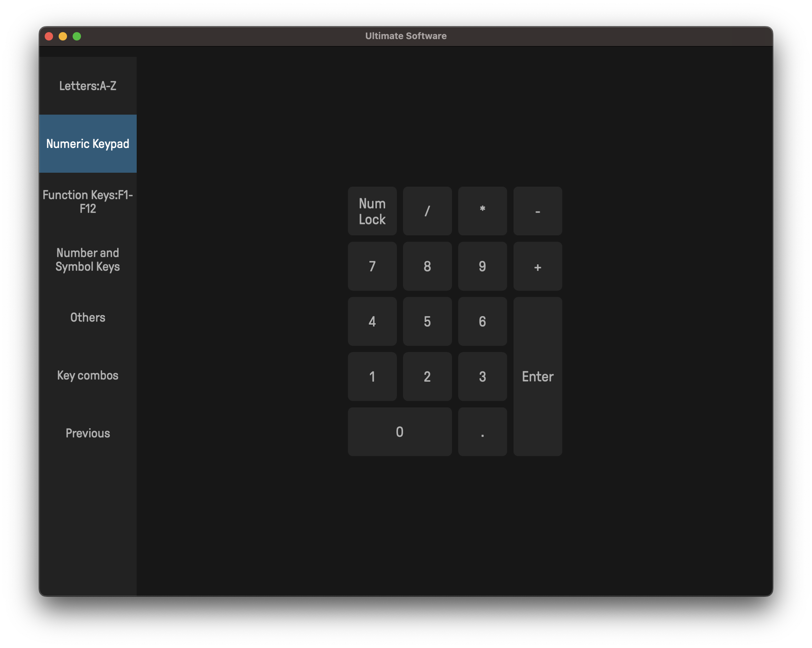The image size is (812, 648).
Task: Open the Letters:A-Z section
Action: [88, 86]
